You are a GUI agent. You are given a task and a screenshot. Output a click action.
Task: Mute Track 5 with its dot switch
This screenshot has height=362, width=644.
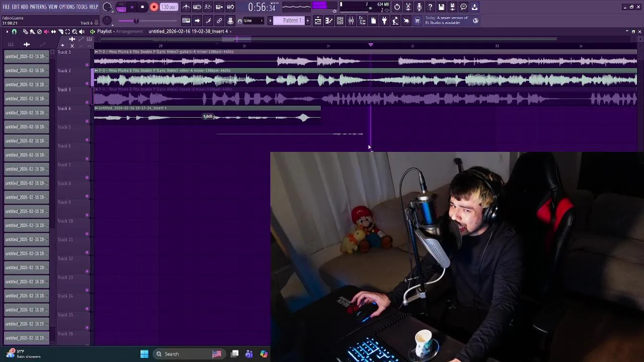tap(87, 140)
